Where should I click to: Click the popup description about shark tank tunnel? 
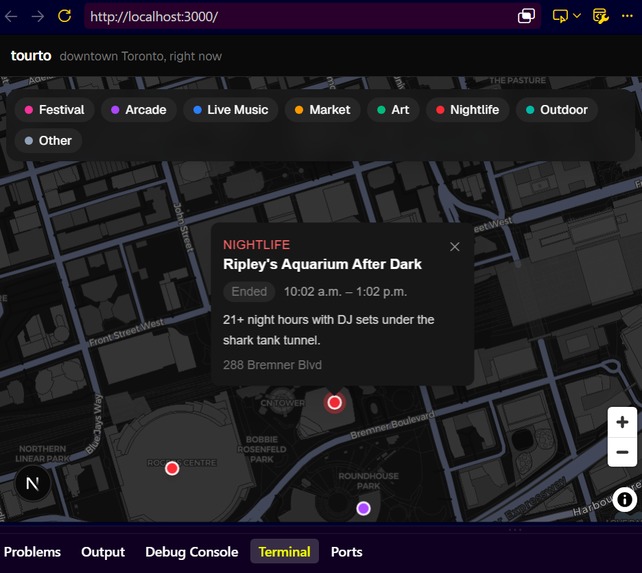pos(328,330)
